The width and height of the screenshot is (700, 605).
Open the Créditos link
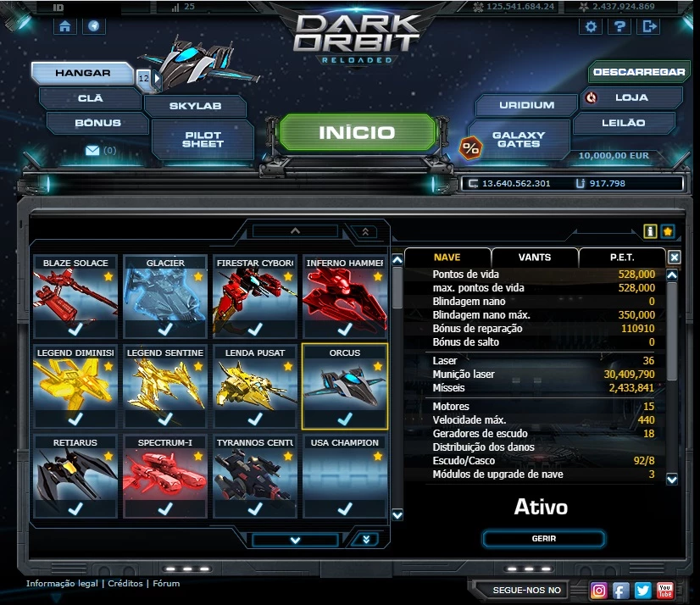(125, 583)
